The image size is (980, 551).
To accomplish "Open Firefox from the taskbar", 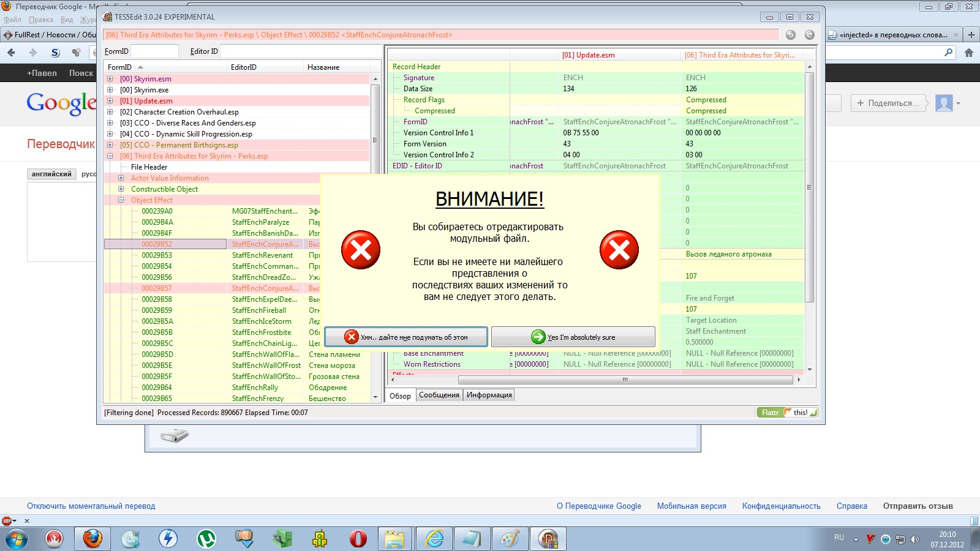I will coord(92,539).
